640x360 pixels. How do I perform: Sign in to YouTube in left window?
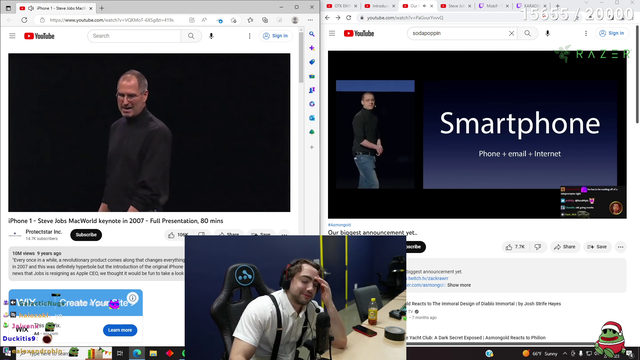pyautogui.click(x=276, y=36)
